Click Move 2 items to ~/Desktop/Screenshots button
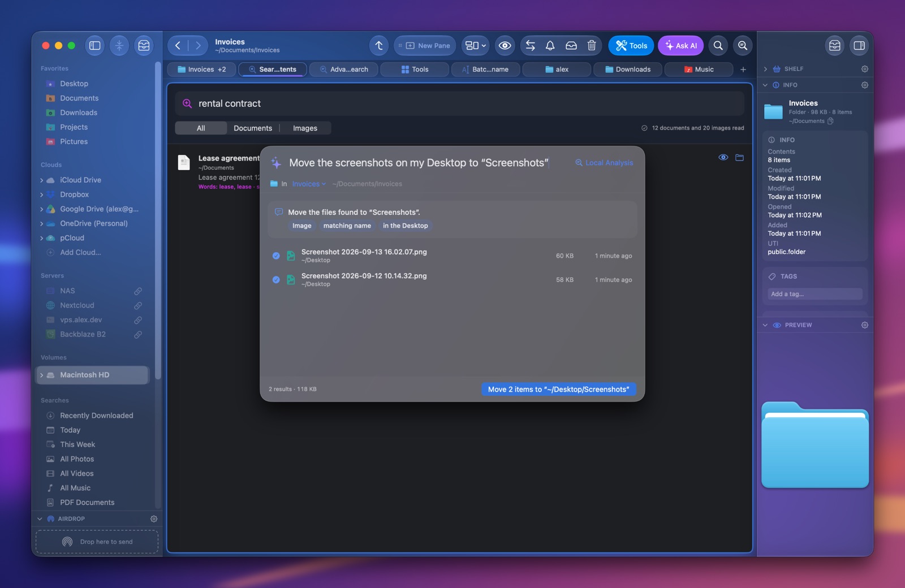Viewport: 905px width, 588px height. [x=558, y=389]
